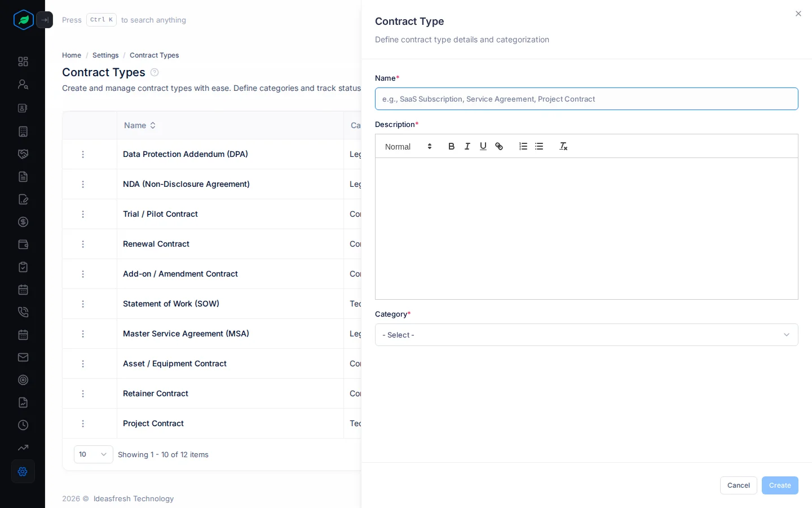Expand the sidebar with the arrow toggle
Screen dimensions: 812x508
tap(45, 20)
